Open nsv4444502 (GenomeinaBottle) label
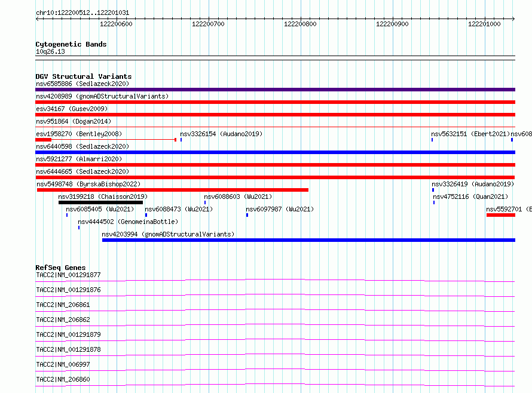 pyautogui.click(x=128, y=222)
